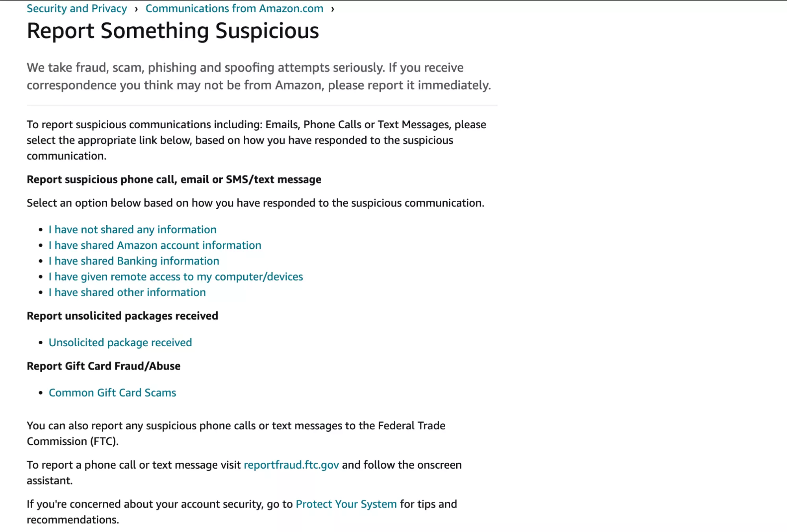Visit the reportfraud.ftc.gov link

pos(291,465)
